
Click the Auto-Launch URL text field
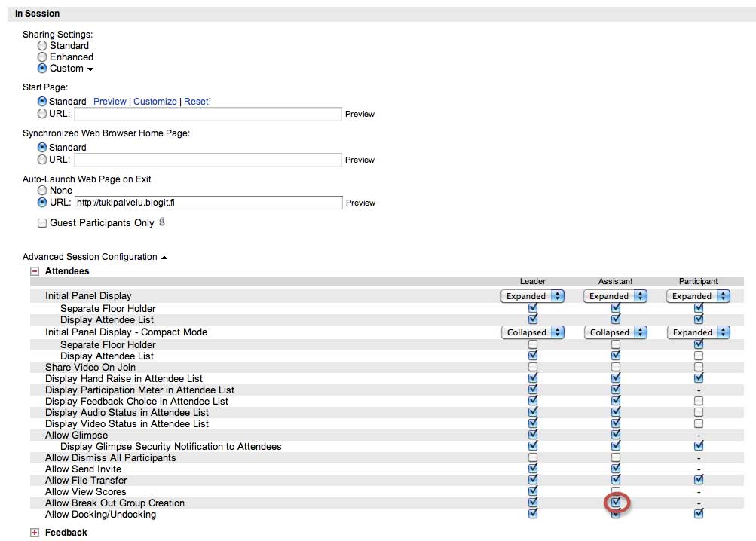pyautogui.click(x=208, y=203)
